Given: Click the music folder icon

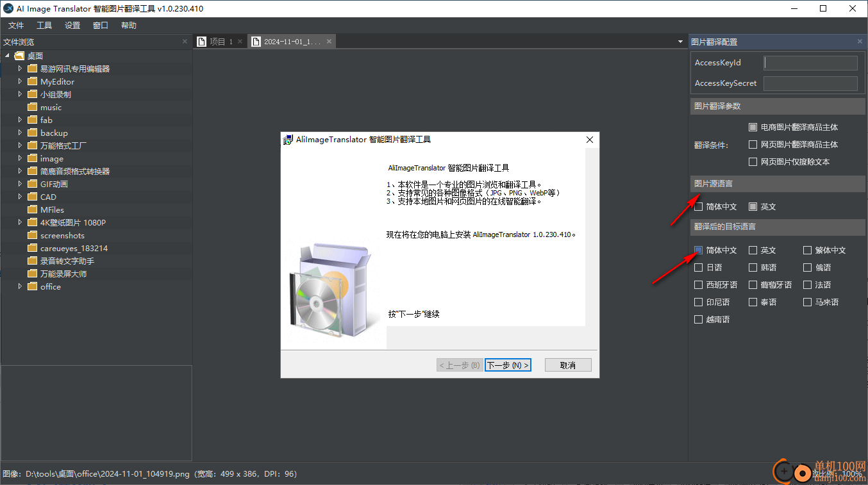Looking at the screenshot, I should click(33, 107).
